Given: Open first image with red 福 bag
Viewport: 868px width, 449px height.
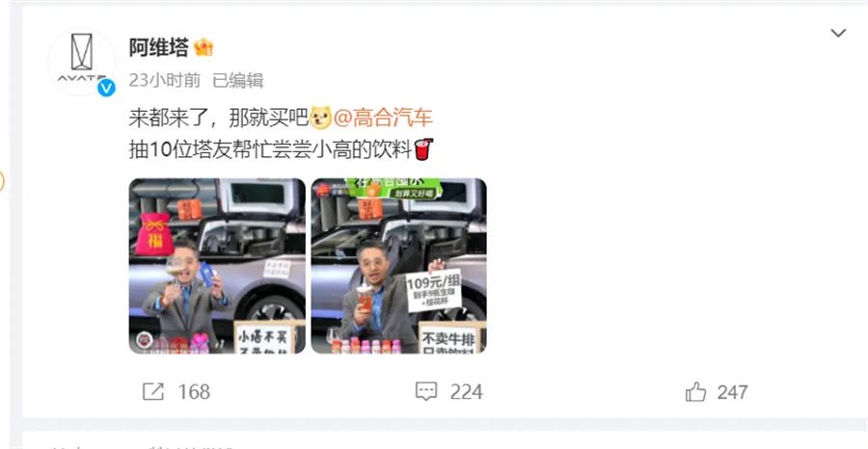Looking at the screenshot, I should [217, 266].
